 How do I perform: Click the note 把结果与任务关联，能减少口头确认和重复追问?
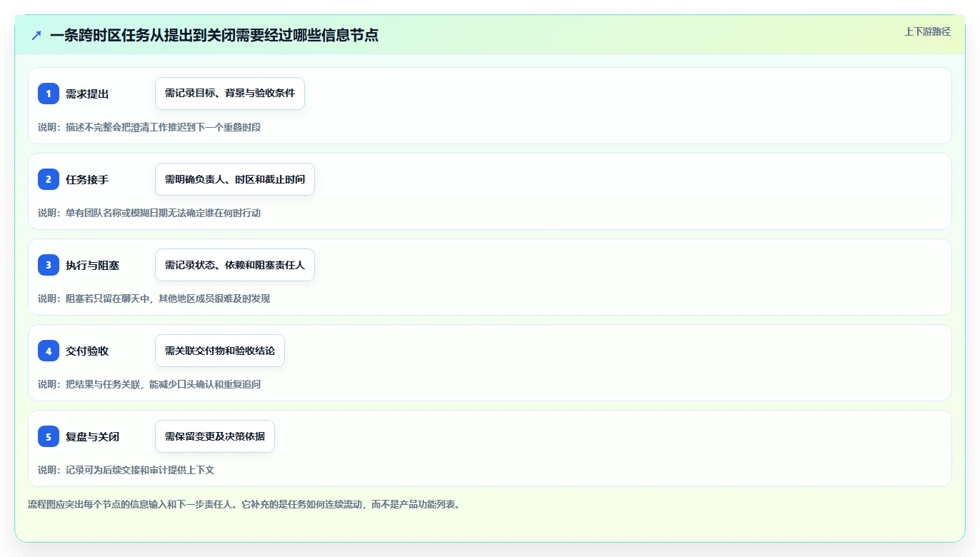click(x=163, y=384)
